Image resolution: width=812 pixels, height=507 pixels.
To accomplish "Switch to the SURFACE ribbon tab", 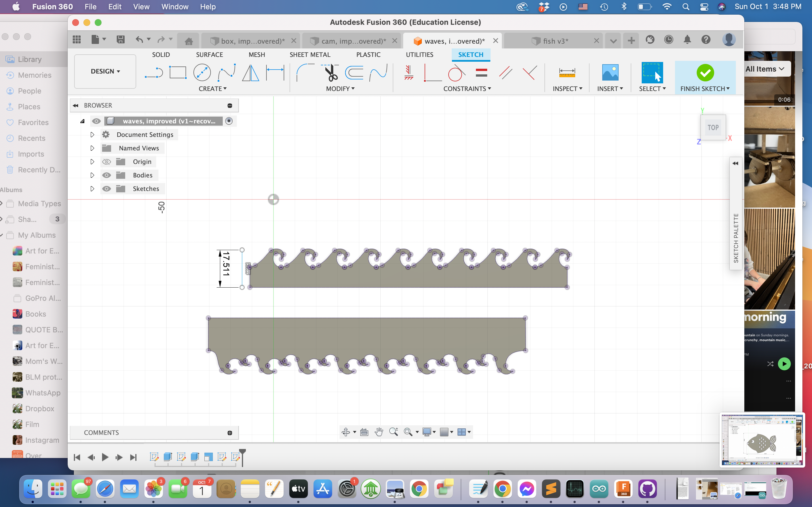I will [x=209, y=55].
